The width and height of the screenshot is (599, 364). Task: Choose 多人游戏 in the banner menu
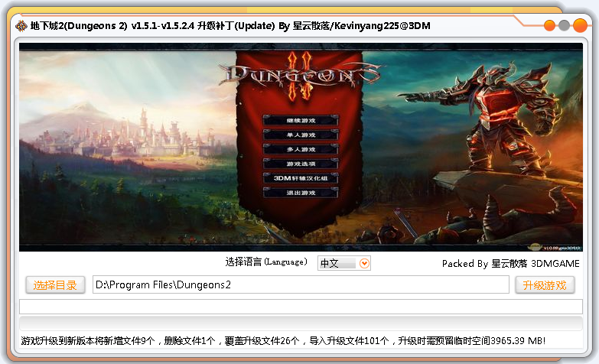coord(301,149)
